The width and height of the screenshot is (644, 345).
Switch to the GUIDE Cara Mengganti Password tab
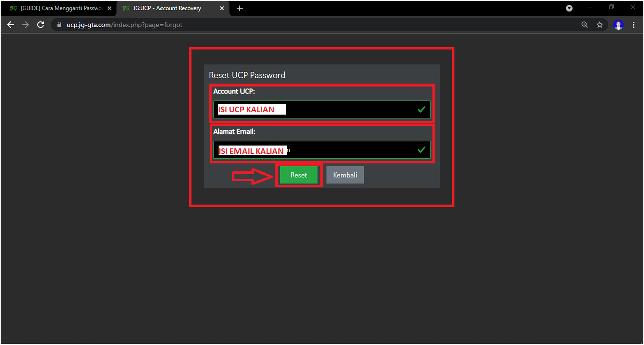tap(58, 8)
